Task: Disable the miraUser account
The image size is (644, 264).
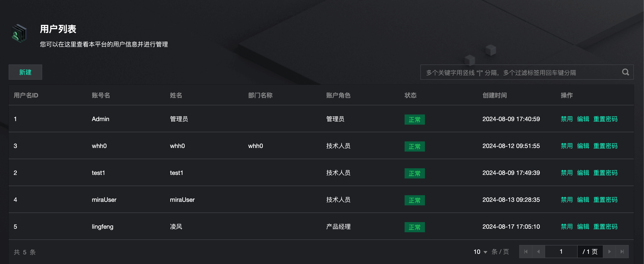Action: 566,200
